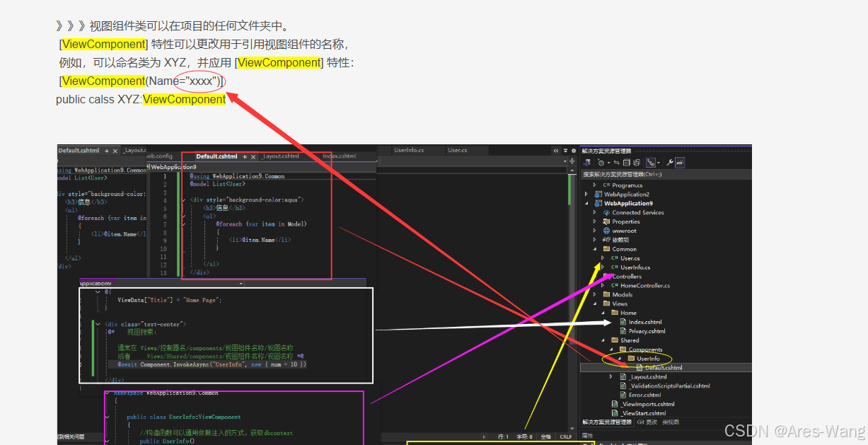Click the wwwroot globe icon
Screen dimensions: 868x445
(607, 231)
